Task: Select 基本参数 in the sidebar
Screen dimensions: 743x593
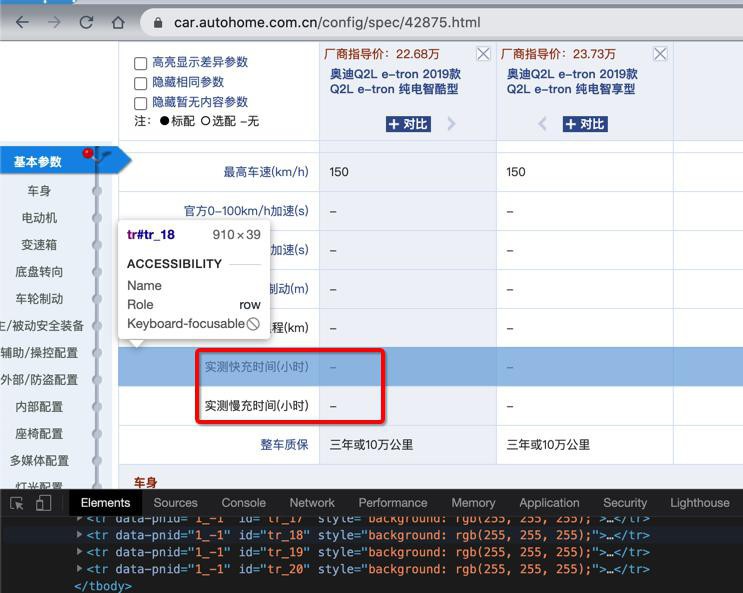Action: point(38,162)
